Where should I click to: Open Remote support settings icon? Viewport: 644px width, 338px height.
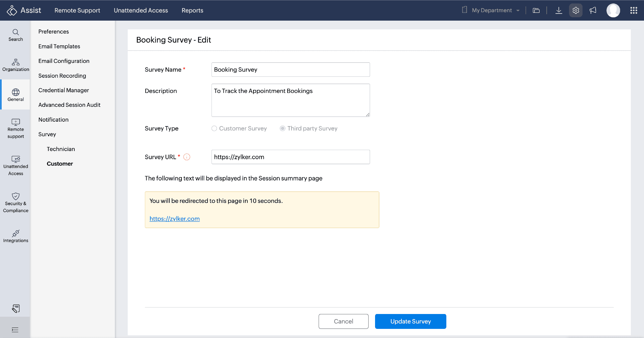coord(16,122)
